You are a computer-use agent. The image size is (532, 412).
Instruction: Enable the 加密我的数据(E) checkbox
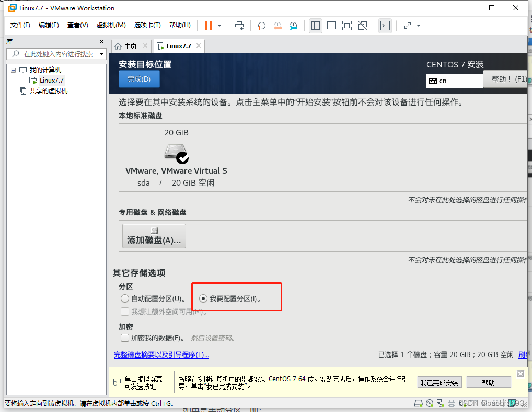(125, 338)
